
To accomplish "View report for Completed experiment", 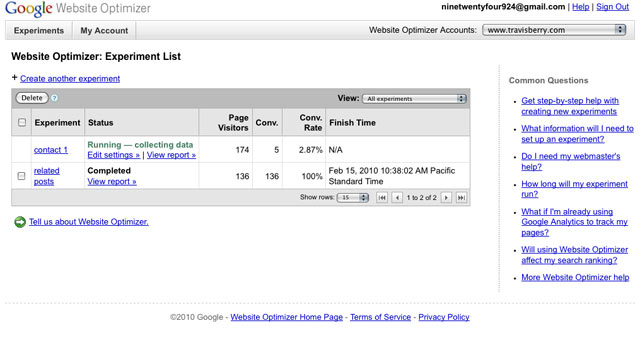I will [x=112, y=182].
